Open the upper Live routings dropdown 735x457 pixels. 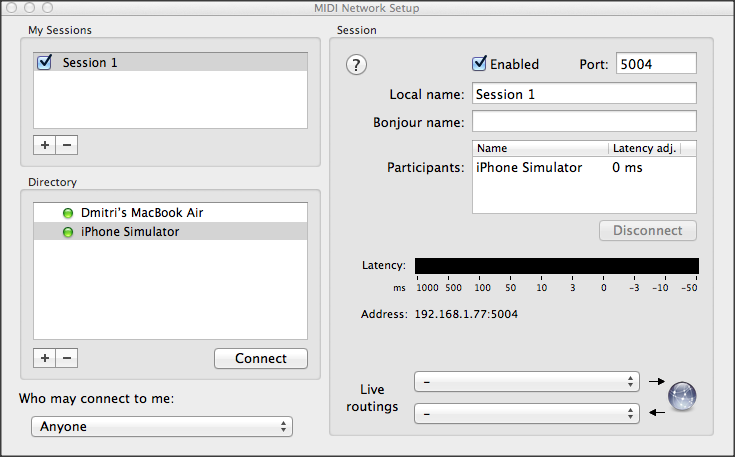point(526,382)
